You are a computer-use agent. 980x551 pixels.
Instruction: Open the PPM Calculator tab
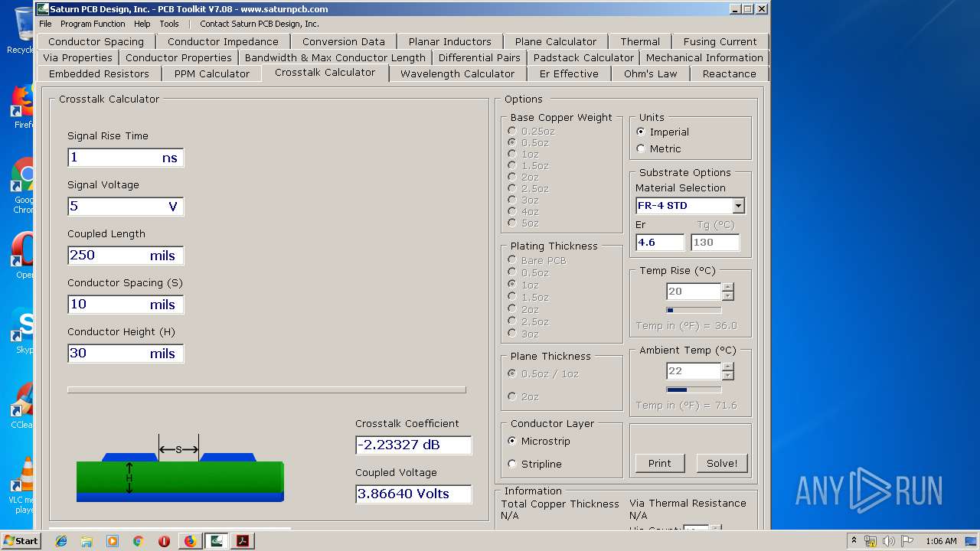click(211, 73)
